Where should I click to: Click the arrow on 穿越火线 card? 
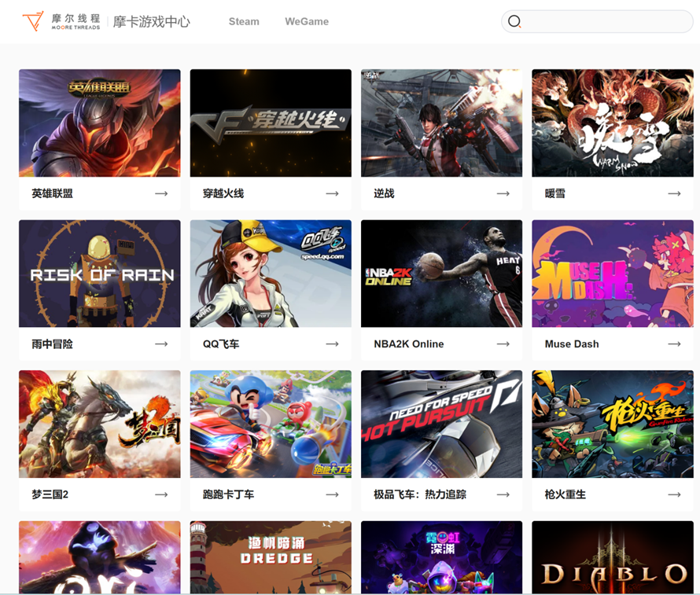pos(332,193)
